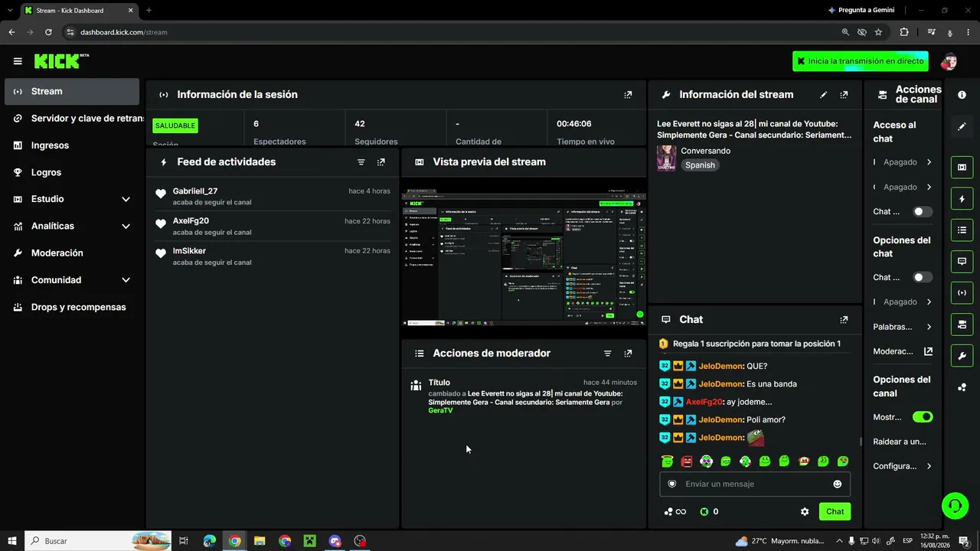Open the emoji picker in chat input
The width and height of the screenshot is (980, 551).
(x=838, y=484)
